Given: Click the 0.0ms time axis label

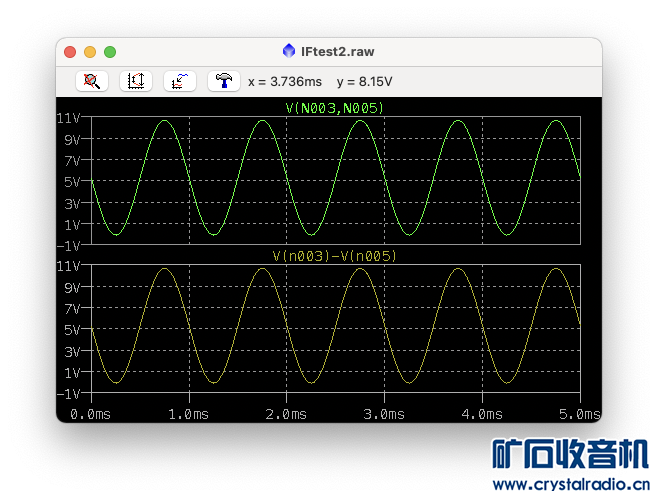Looking at the screenshot, I should [90, 415].
